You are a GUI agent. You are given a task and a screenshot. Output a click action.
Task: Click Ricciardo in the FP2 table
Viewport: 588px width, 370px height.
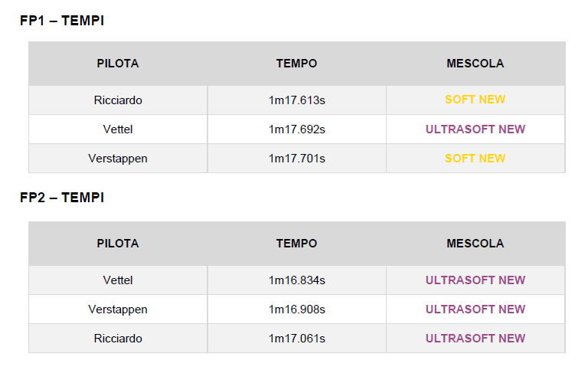click(x=118, y=339)
